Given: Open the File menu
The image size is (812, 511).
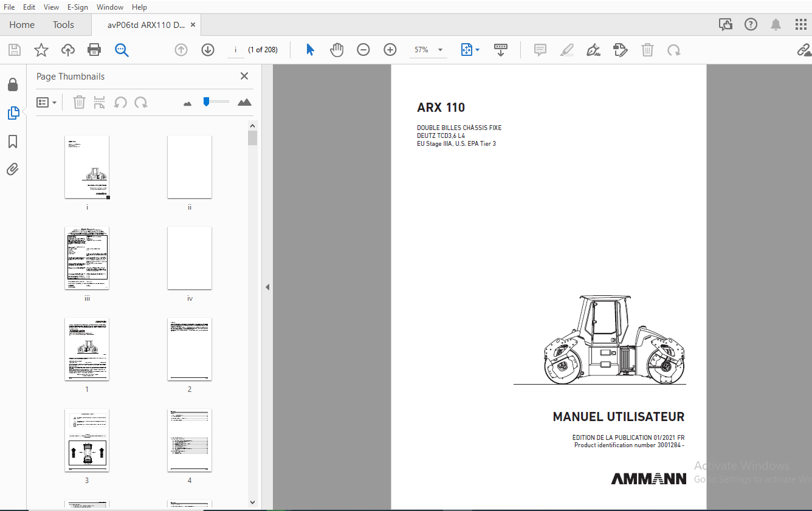Looking at the screenshot, I should click(9, 7).
